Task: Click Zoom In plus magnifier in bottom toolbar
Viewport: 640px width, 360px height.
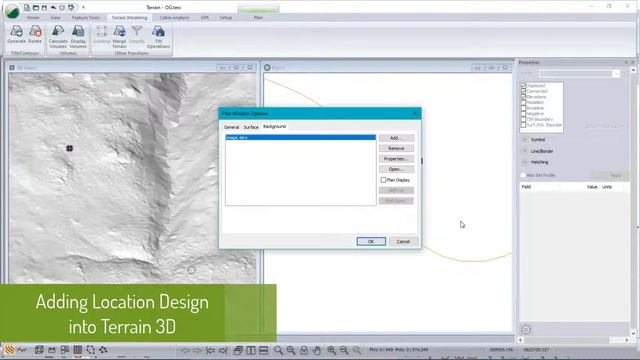Action: 331,350
